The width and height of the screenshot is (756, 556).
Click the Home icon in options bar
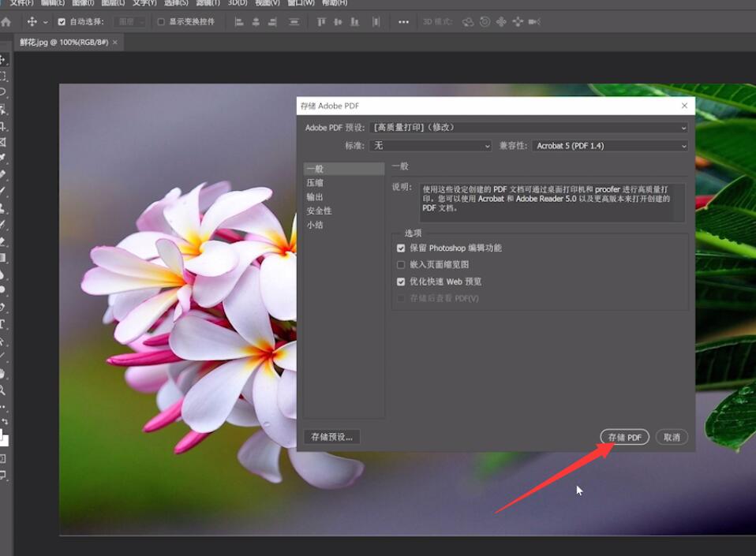(6, 21)
